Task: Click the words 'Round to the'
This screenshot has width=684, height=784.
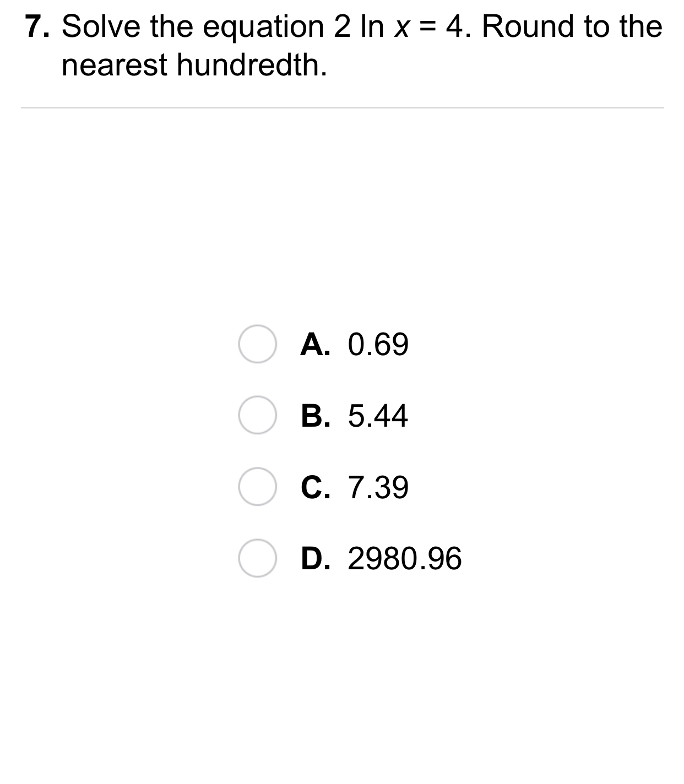Action: (572, 26)
